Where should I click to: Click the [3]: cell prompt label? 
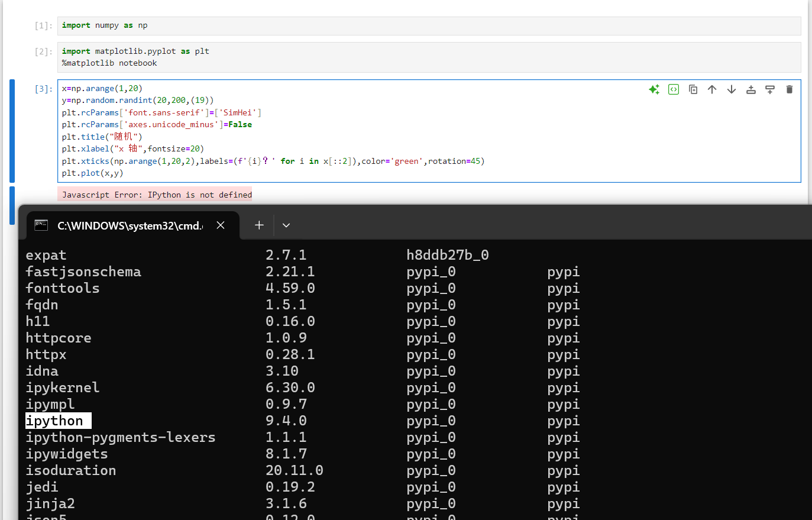click(x=43, y=89)
